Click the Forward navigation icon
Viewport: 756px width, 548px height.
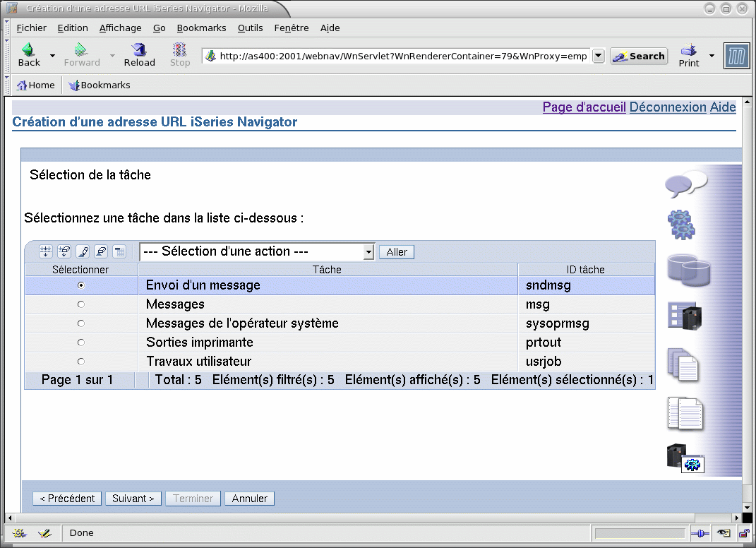pos(81,54)
